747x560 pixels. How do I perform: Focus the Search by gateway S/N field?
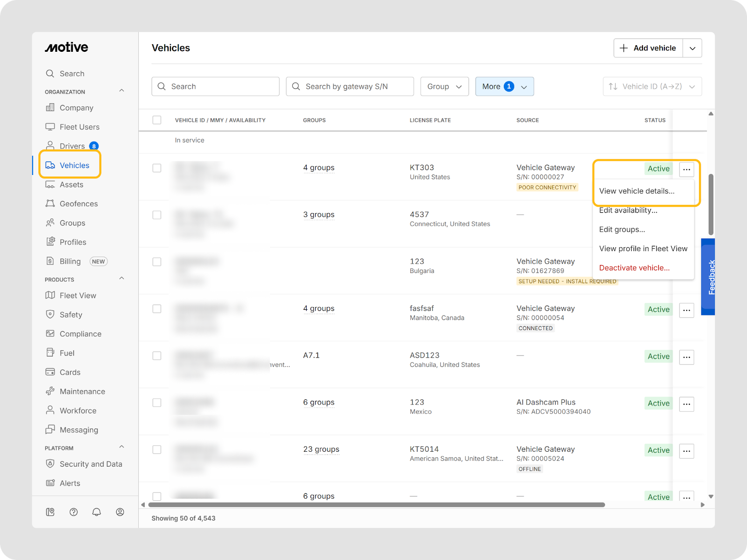tap(350, 86)
